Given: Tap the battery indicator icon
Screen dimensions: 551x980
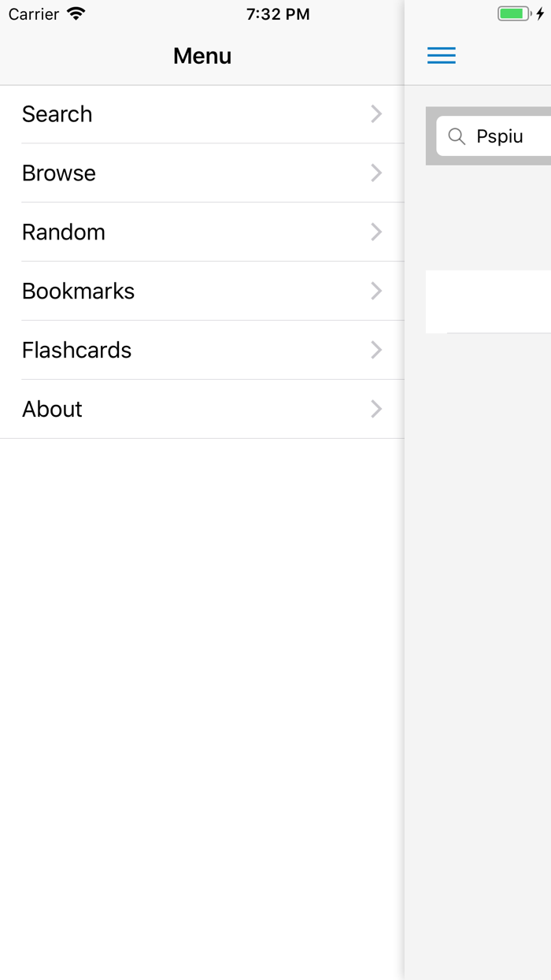Looking at the screenshot, I should [x=515, y=13].
